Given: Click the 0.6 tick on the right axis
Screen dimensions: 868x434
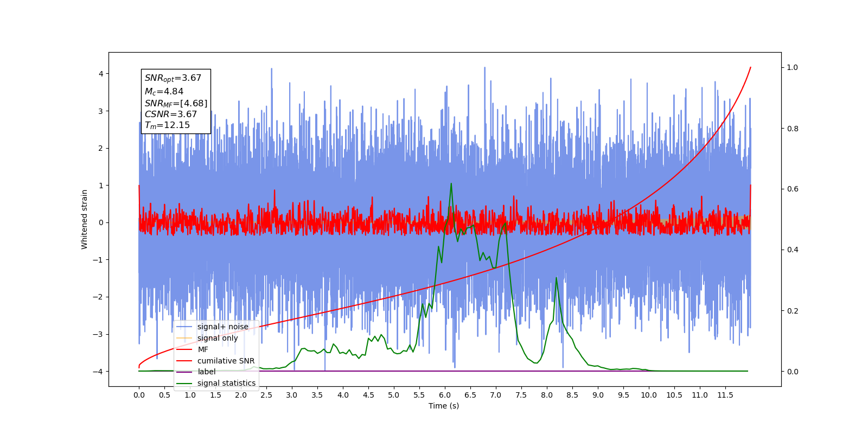Looking at the screenshot, I should tap(793, 189).
